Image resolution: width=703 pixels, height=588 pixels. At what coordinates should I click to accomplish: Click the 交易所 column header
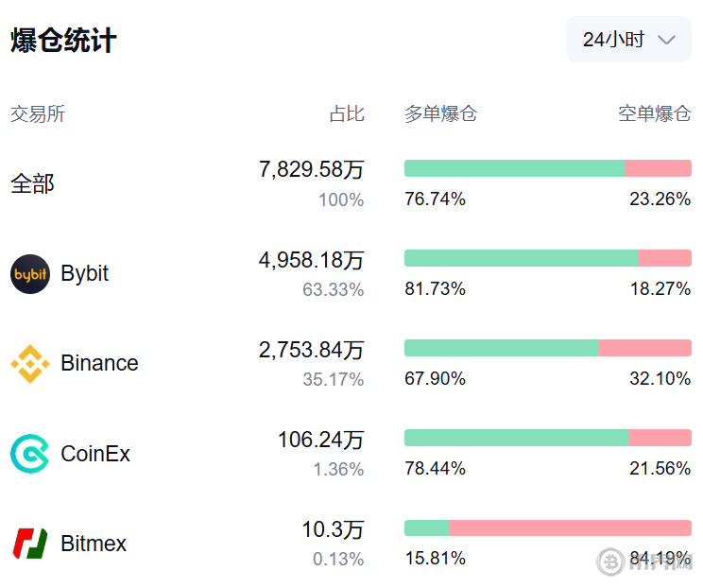[x=38, y=114]
